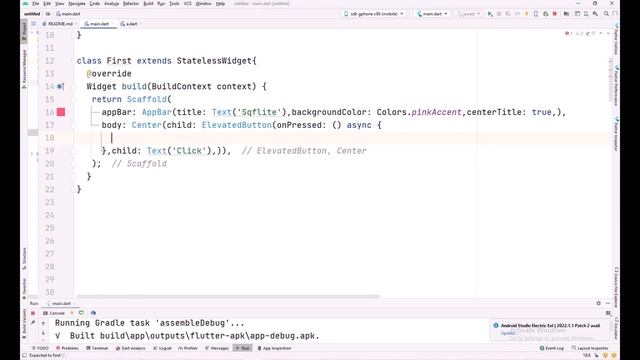Click the pin tab icon in Run panel
This screenshot has height=360, width=640.
tap(33, 323)
